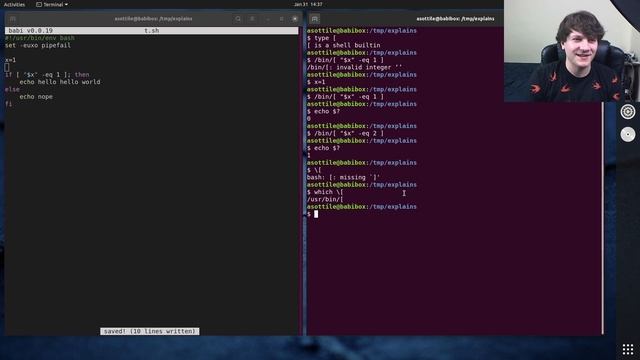Click right terminal window title text
The image size is (640, 360).
click(455, 19)
